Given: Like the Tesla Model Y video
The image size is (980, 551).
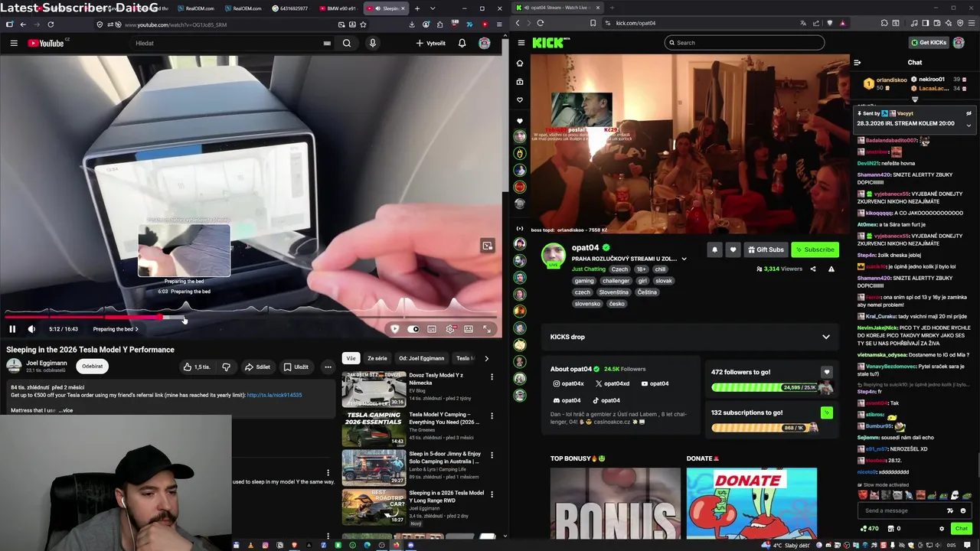Looking at the screenshot, I should [196, 367].
